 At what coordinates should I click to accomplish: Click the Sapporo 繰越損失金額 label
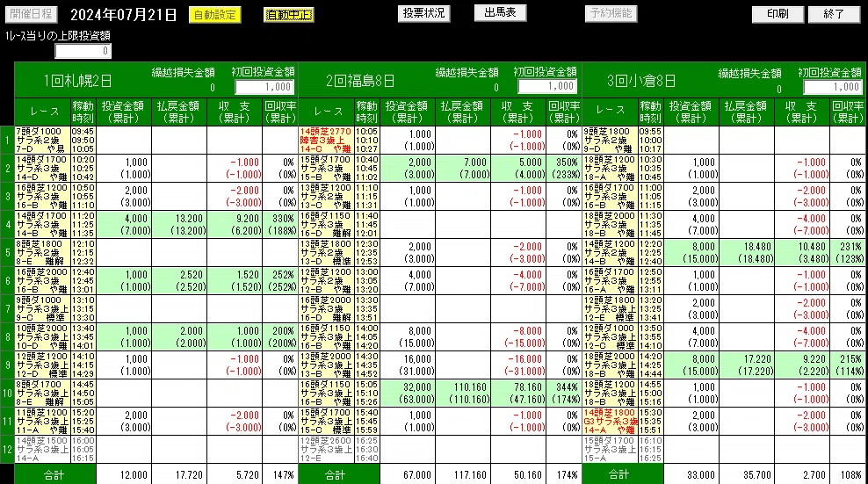coord(184,73)
